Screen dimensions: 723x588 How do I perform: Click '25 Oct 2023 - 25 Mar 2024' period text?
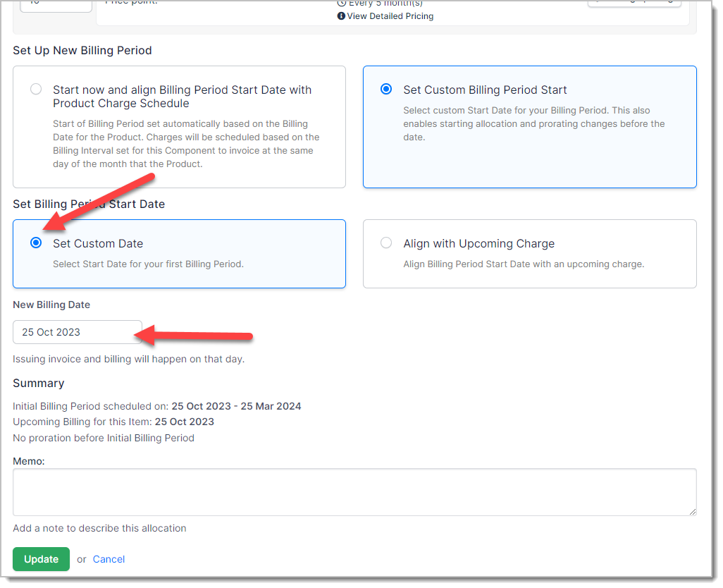pos(236,406)
